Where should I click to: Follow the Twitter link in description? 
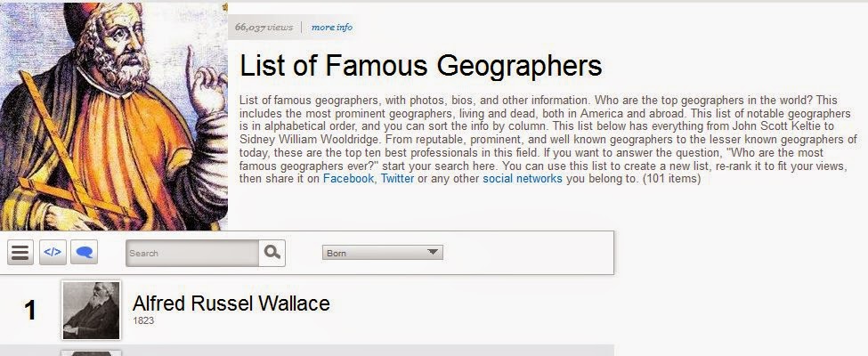397,179
